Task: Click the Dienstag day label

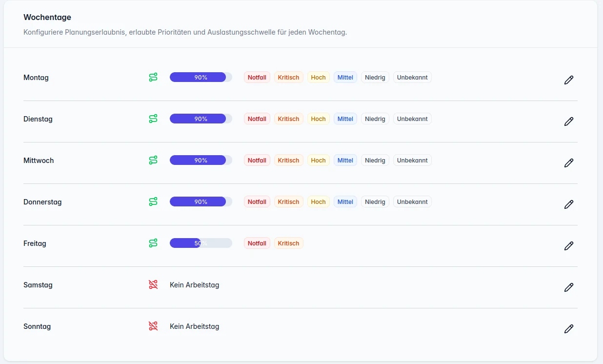Action: (38, 119)
